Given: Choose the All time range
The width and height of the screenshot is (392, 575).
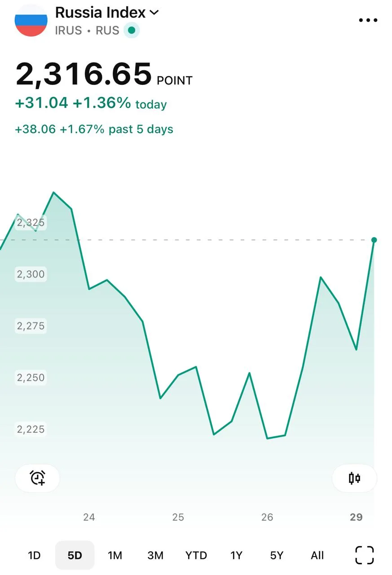Looking at the screenshot, I should pos(317,556).
